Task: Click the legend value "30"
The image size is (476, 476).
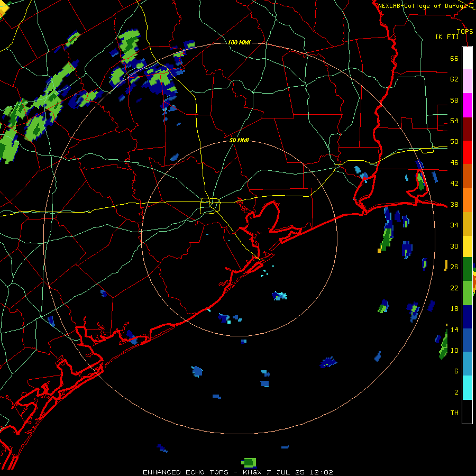Action: (x=454, y=246)
